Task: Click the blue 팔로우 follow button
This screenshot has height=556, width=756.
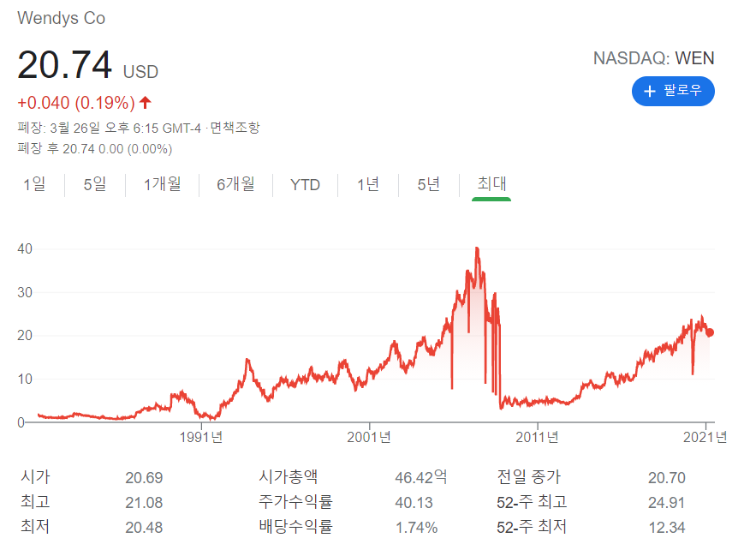Action: click(x=673, y=91)
